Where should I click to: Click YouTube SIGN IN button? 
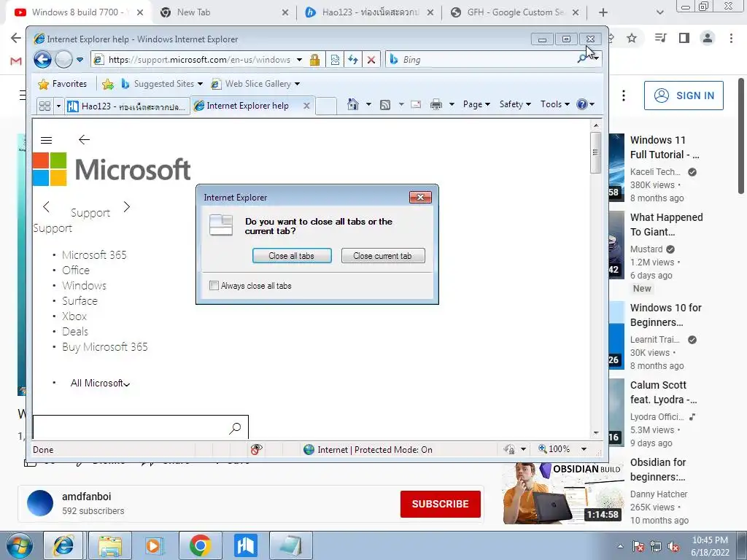(x=684, y=96)
